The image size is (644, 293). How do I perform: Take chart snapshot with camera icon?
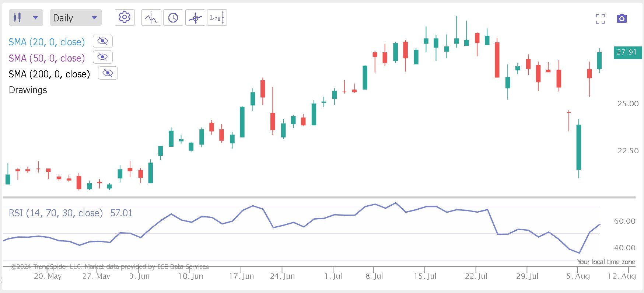click(x=622, y=18)
